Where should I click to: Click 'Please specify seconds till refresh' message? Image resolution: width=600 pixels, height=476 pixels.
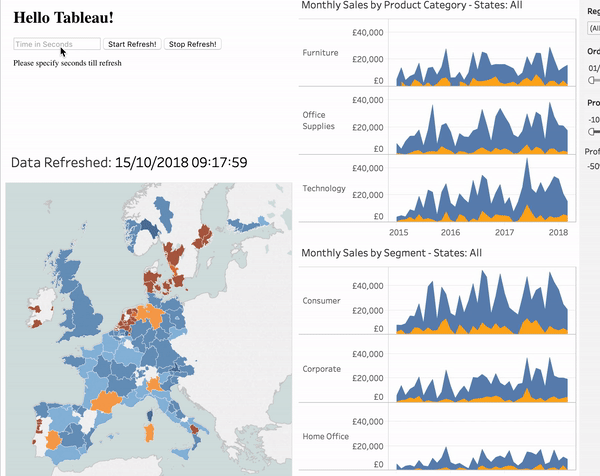[67, 63]
